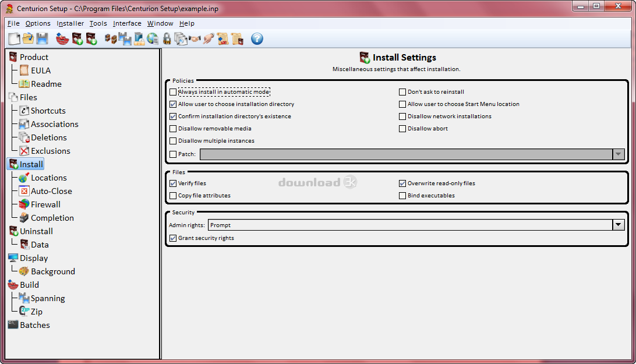
Task: Click the handshake toolbar icon
Action: (x=195, y=39)
